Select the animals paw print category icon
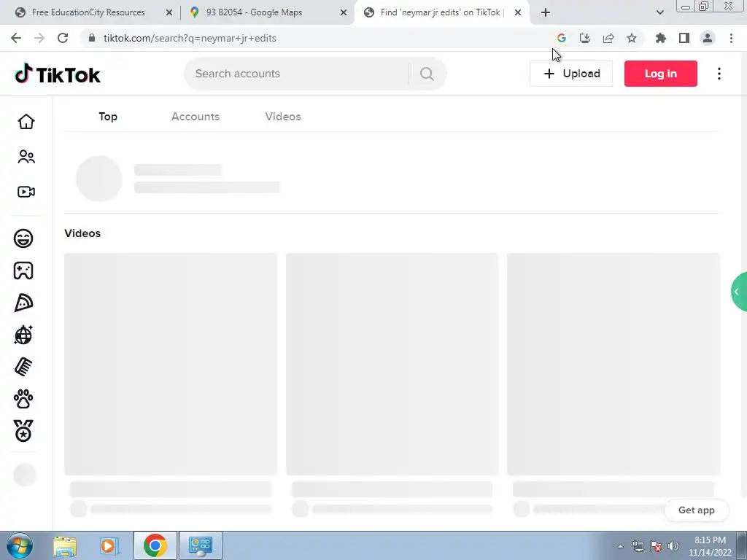Screen dimensions: 747x560 (23, 399)
